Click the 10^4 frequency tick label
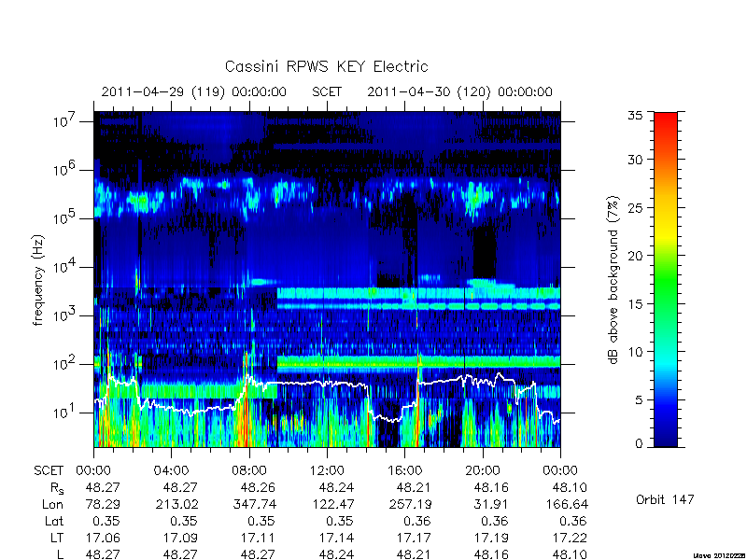Image resolution: width=747 pixels, height=560 pixels. click(x=64, y=267)
